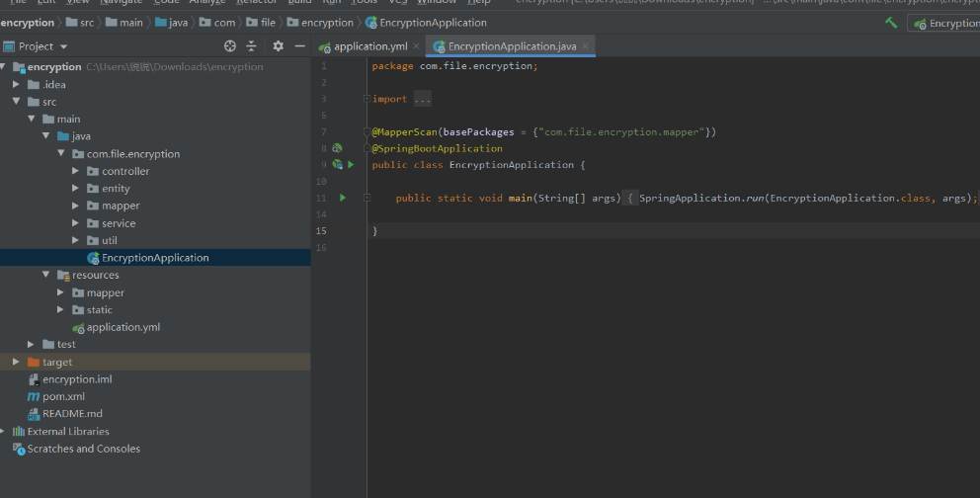980x498 pixels.
Task: Close the application.yml editor tab
Action: tap(416, 45)
